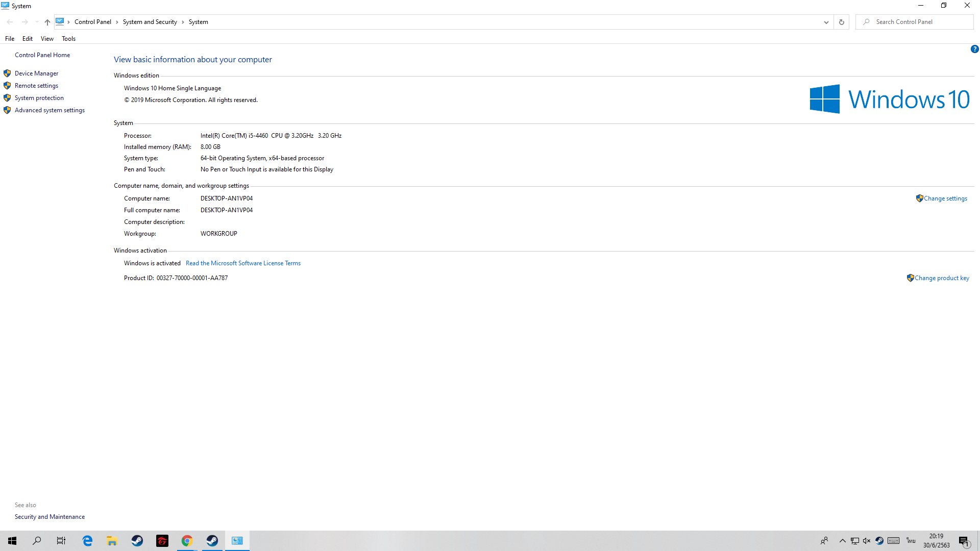Open File Explorer from the taskbar
Viewport: 980px width, 551px height.
click(x=112, y=541)
